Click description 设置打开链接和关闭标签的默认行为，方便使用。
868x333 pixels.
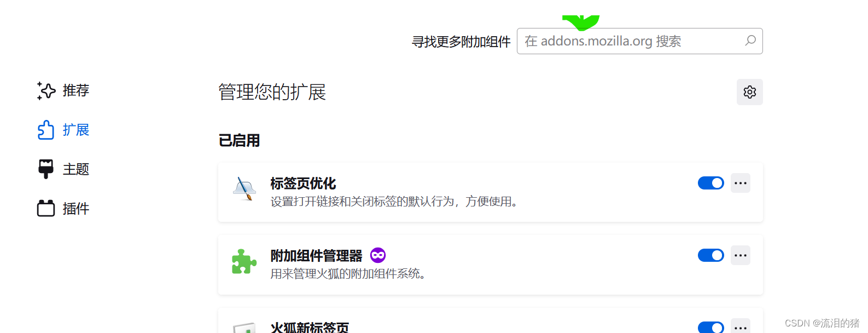click(394, 202)
